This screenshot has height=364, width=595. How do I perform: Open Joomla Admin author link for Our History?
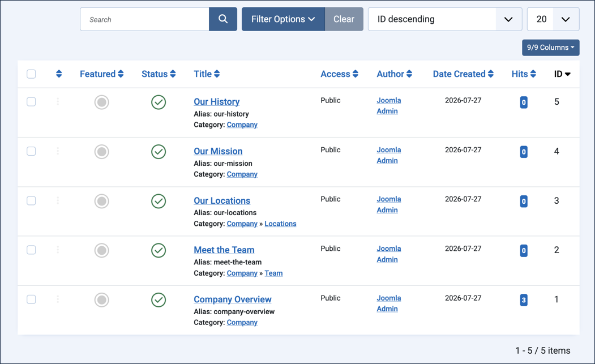(x=388, y=105)
